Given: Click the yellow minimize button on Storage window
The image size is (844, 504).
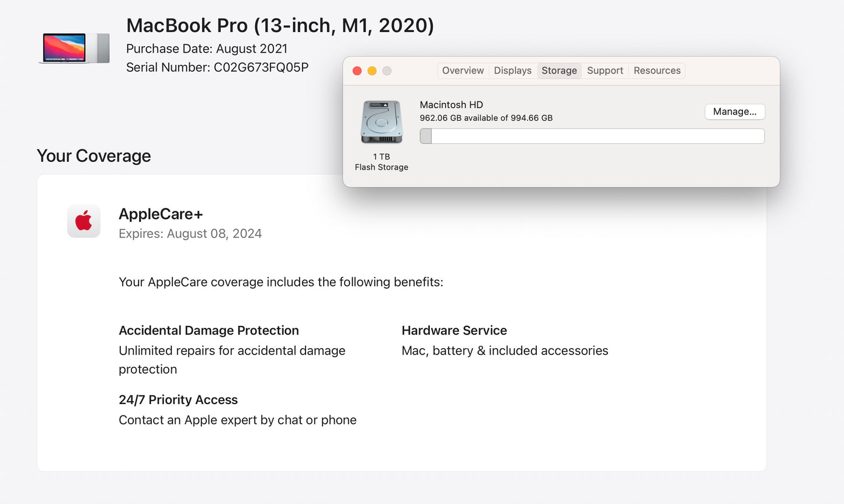Looking at the screenshot, I should (372, 70).
